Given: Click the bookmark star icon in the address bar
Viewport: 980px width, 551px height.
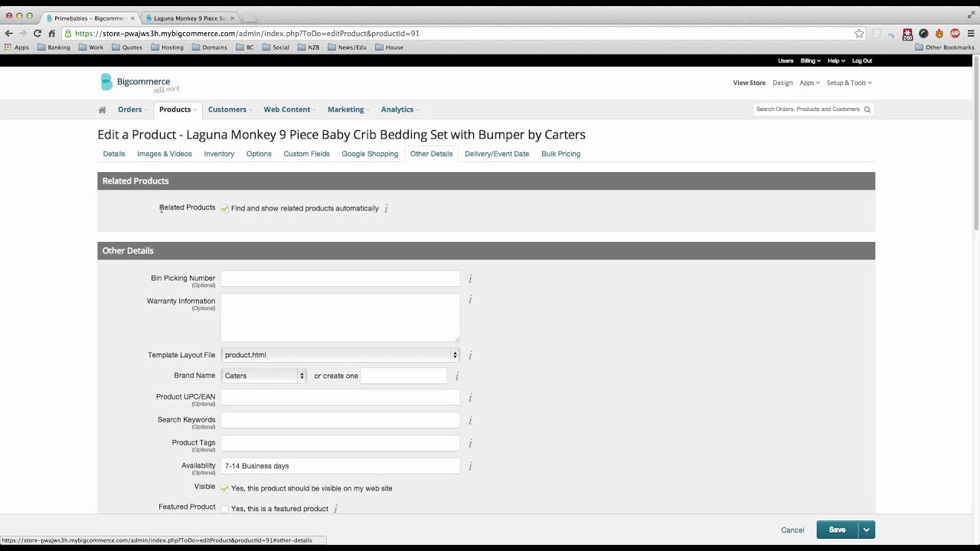Looking at the screenshot, I should click(859, 34).
